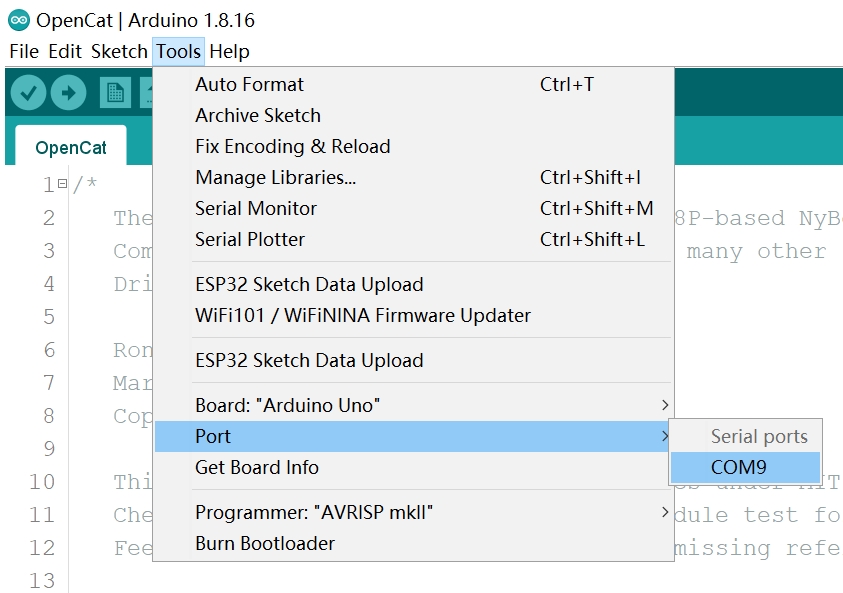843x593 pixels.
Task: Open the Sketch menu
Action: point(119,51)
